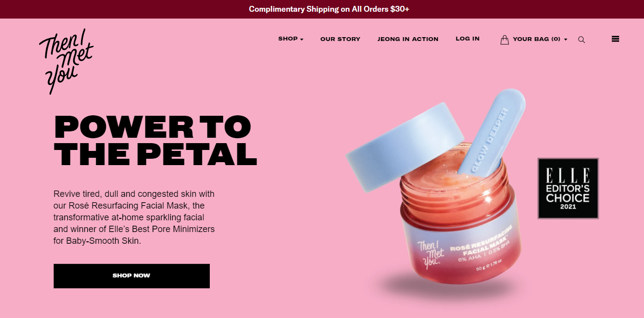This screenshot has height=318, width=644.
Task: Open the search magnifier icon
Action: coord(582,40)
